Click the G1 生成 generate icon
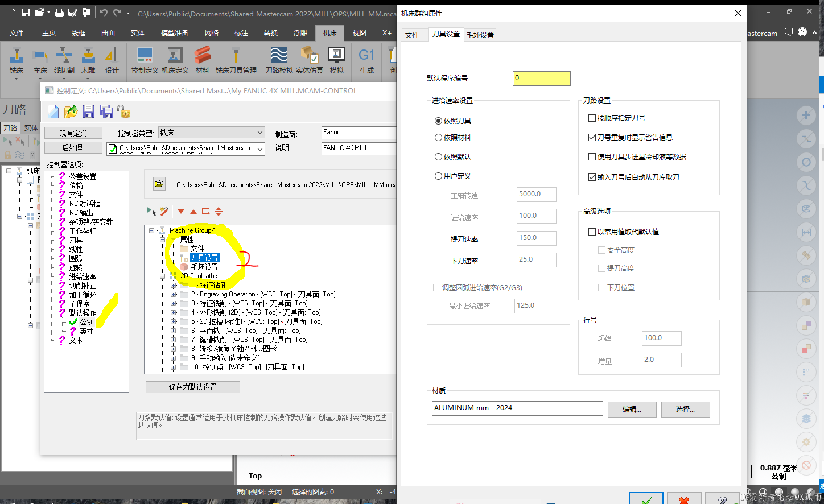 (367, 61)
